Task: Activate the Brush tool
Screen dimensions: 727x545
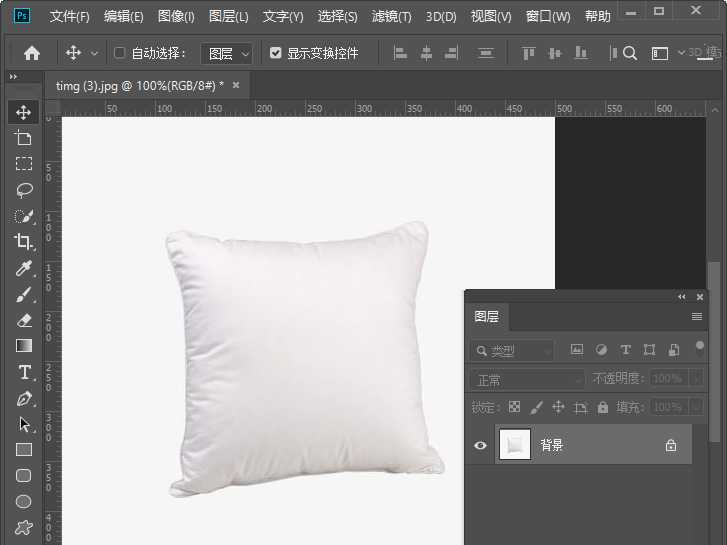Action: pos(24,294)
